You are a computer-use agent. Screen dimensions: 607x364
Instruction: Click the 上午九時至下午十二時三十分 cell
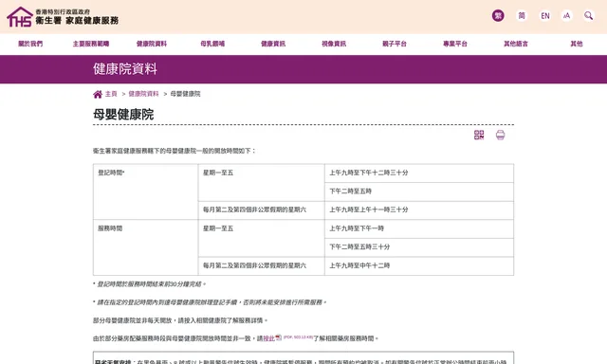point(419,173)
